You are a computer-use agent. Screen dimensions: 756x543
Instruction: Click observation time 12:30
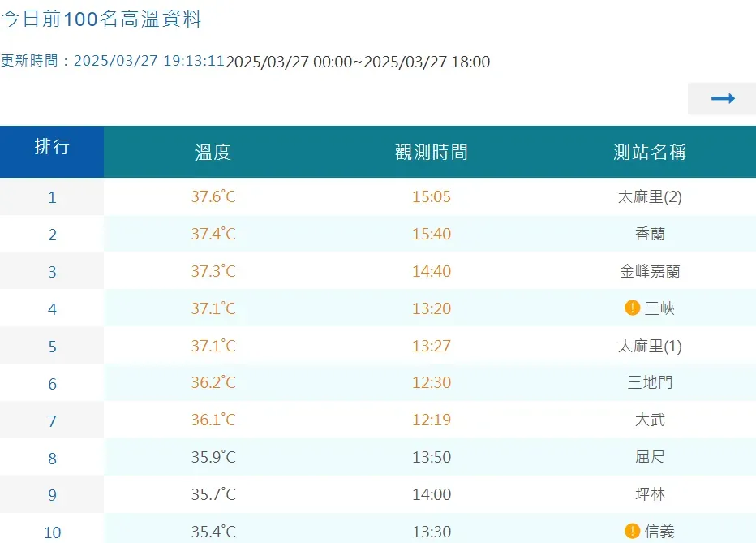431,382
